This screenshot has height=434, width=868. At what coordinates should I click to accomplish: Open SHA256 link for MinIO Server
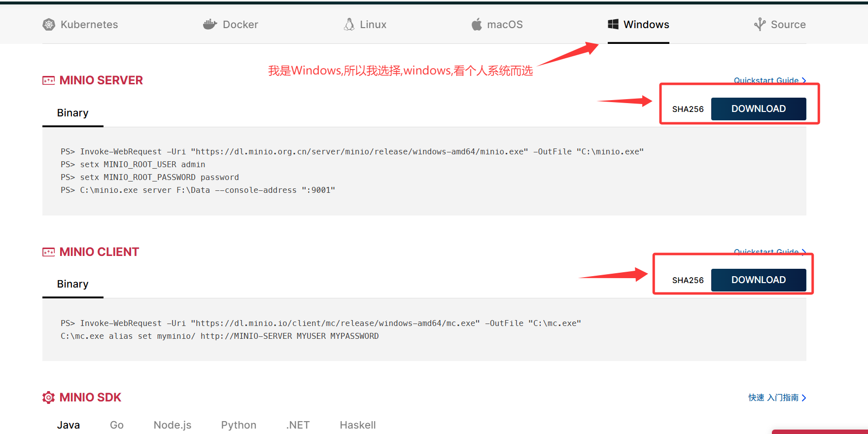pos(688,109)
